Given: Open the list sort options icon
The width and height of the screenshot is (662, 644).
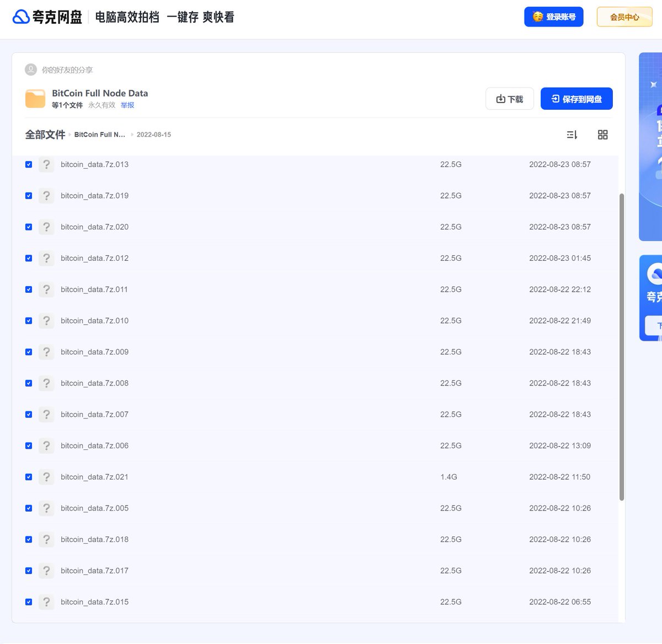Looking at the screenshot, I should tap(572, 135).
